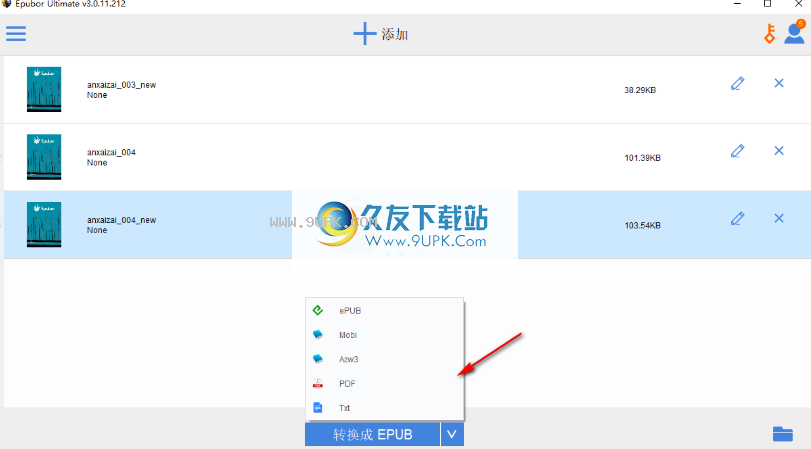Maximize the Epubor Ultimate window
The height and width of the screenshot is (449, 811).
click(768, 4)
